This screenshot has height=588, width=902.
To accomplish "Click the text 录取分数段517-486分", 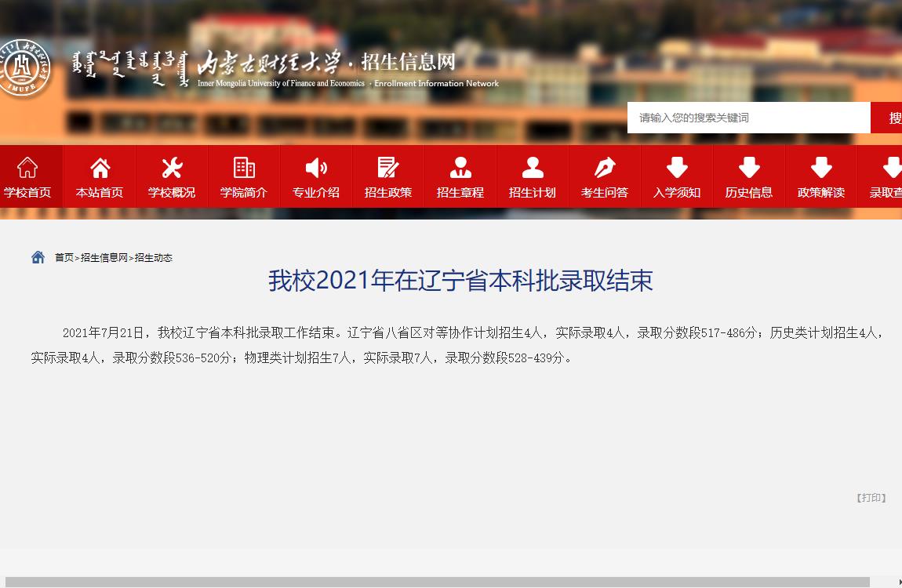I will coord(697,332).
